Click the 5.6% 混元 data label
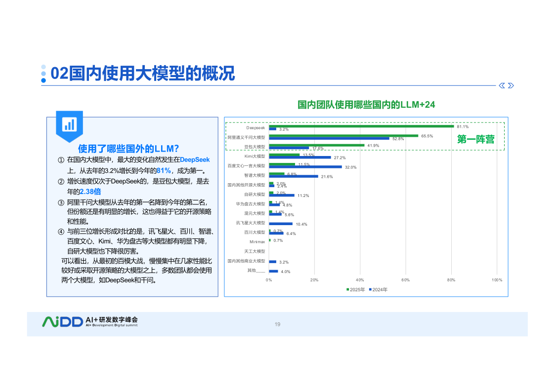This screenshot has width=555, height=392. click(x=290, y=215)
